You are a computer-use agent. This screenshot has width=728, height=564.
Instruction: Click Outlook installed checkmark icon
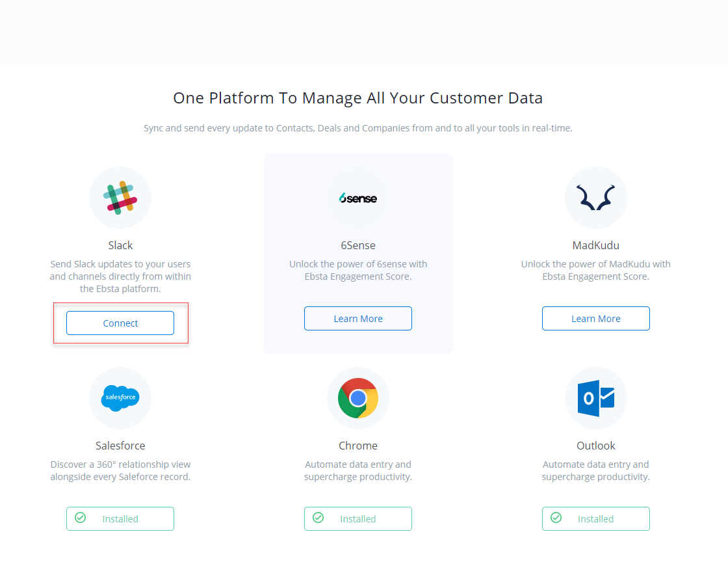click(x=556, y=518)
